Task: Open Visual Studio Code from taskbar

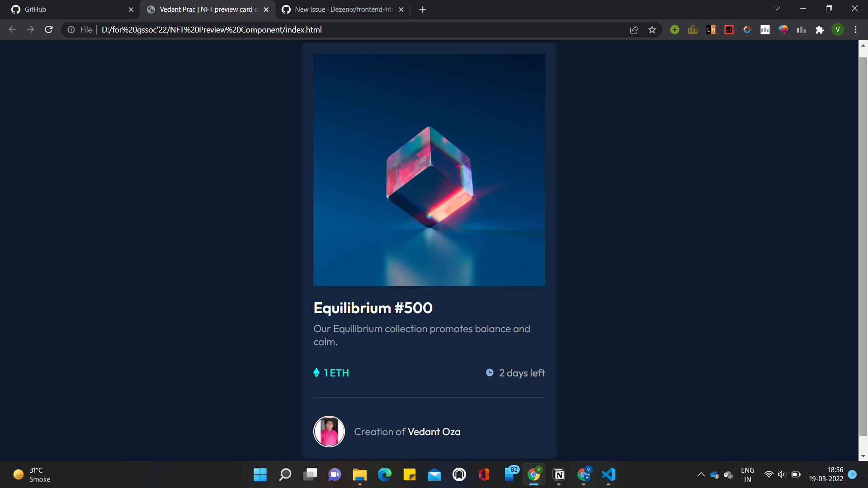Action: pyautogui.click(x=609, y=474)
